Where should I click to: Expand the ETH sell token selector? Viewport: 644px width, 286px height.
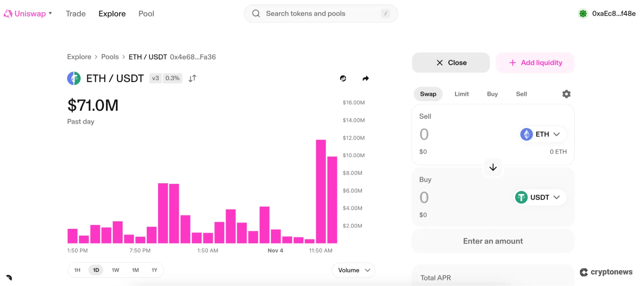tap(543, 134)
